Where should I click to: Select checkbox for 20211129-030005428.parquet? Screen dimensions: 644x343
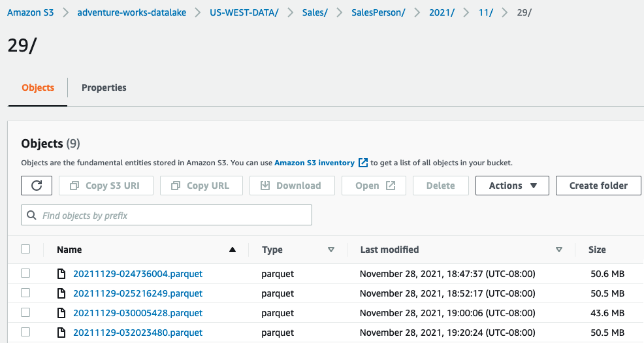coord(25,313)
